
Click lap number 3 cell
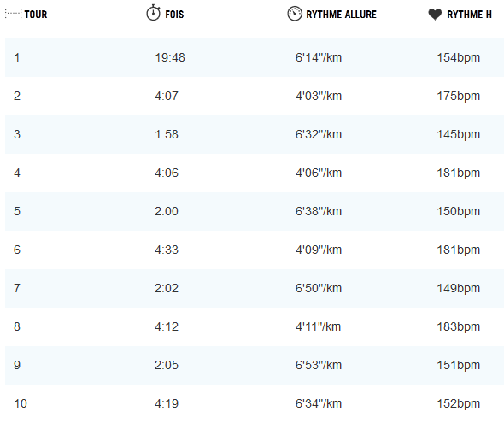(17, 134)
